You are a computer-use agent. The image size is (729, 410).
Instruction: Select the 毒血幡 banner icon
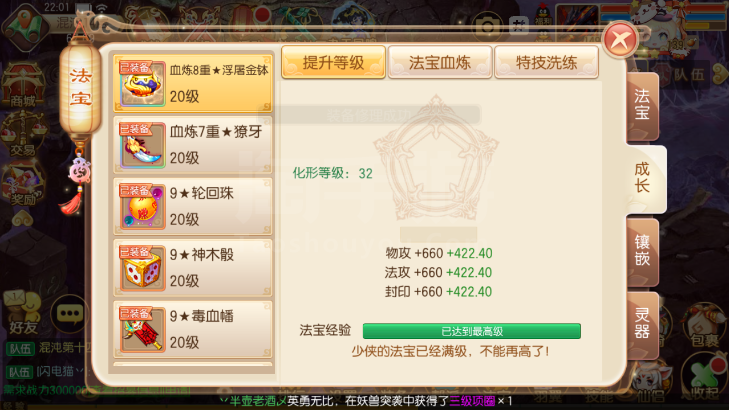(x=142, y=329)
